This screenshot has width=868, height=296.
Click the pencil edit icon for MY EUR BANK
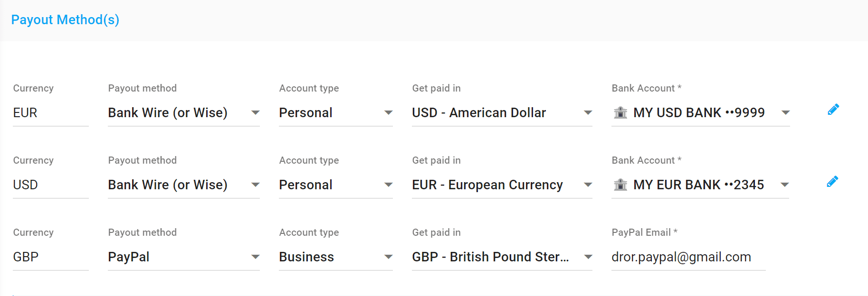tap(832, 182)
